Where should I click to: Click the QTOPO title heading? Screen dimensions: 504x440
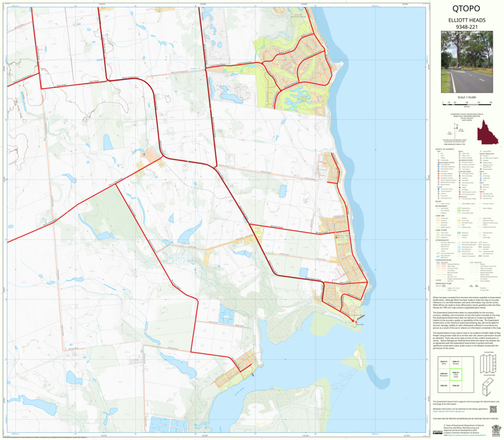point(466,9)
